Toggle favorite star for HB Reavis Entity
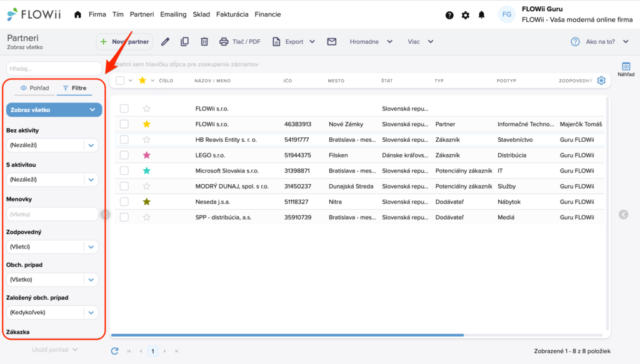 pyautogui.click(x=146, y=140)
